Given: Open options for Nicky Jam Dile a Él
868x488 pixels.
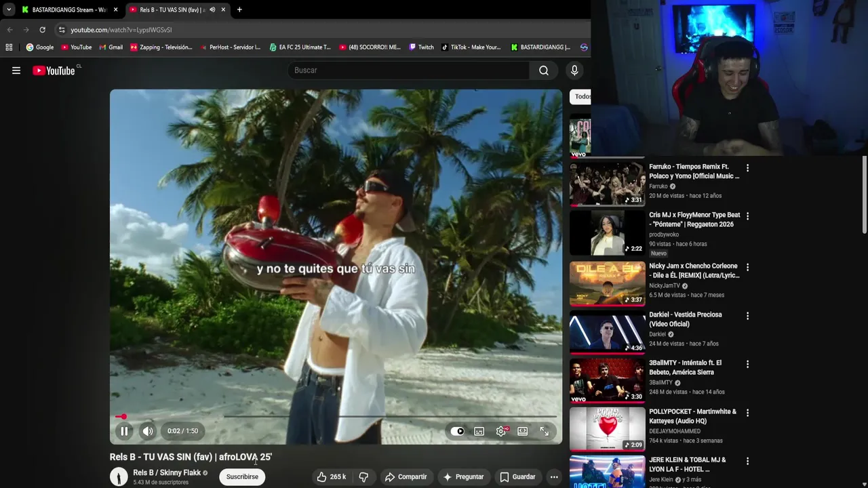Looking at the screenshot, I should [x=747, y=267].
